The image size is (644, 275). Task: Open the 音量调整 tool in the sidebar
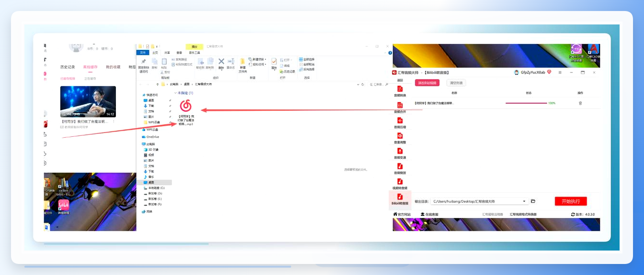[x=400, y=138]
